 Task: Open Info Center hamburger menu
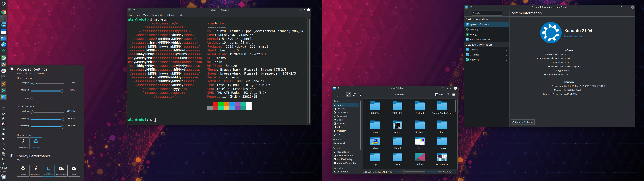pos(468,13)
